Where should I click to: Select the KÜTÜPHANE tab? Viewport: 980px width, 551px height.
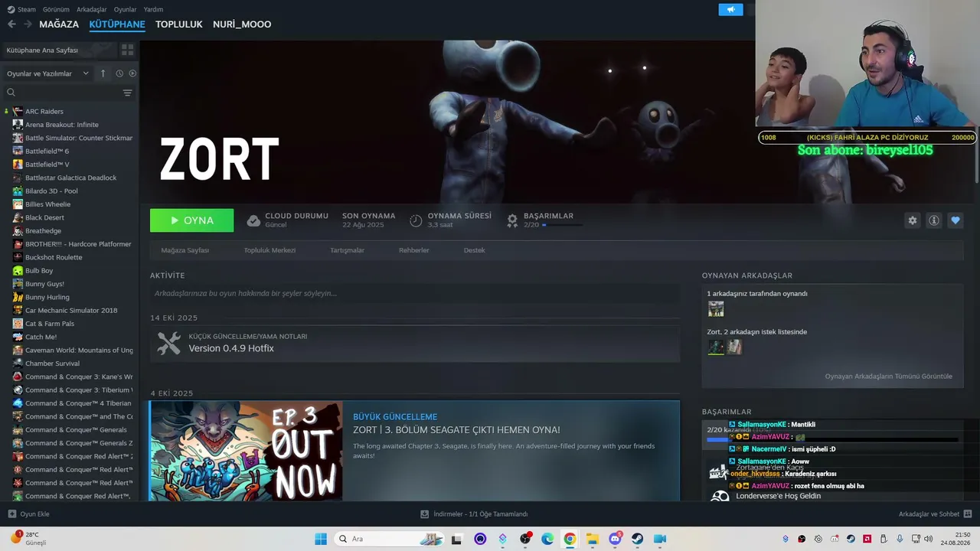pyautogui.click(x=117, y=24)
